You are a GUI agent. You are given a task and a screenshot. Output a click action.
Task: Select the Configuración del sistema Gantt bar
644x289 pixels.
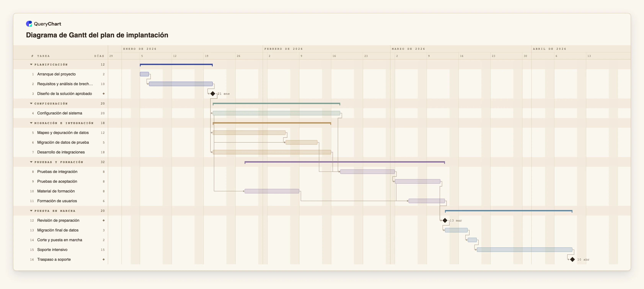coord(276,113)
